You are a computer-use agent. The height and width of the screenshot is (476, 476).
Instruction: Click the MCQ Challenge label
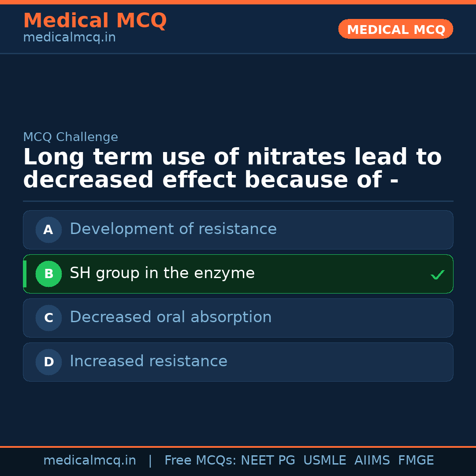71,137
